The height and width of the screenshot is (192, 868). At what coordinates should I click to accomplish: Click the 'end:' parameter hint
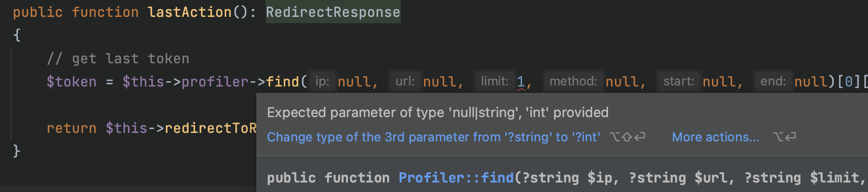coord(773,81)
